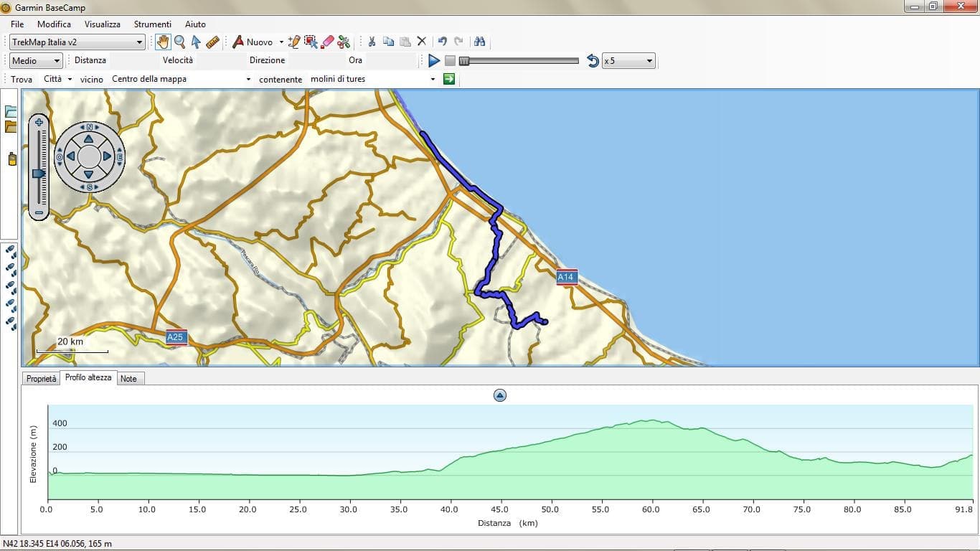
Task: Click the Distanza (km) axis label
Action: pyautogui.click(x=508, y=523)
